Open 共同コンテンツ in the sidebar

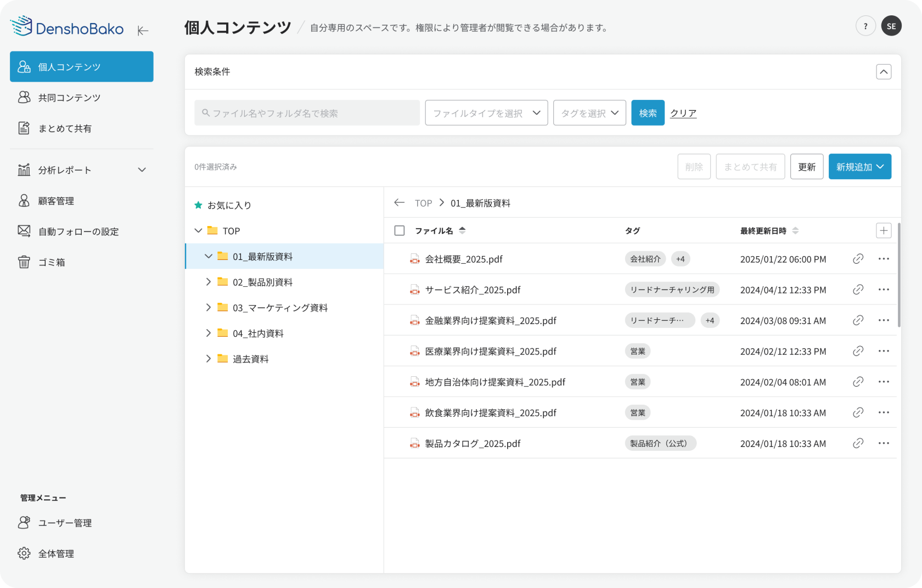[x=69, y=98]
